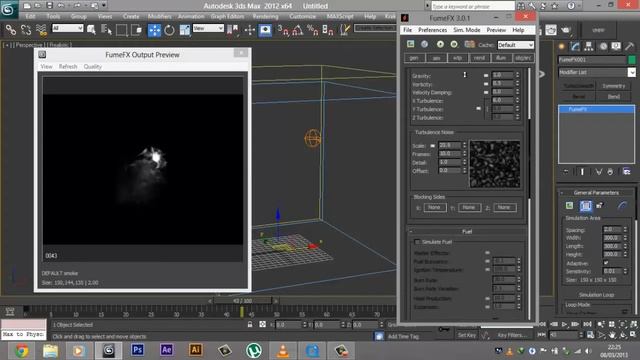The height and width of the screenshot is (360, 640).
Task: Toggle the 3D Snaps icon
Action: (x=283, y=30)
